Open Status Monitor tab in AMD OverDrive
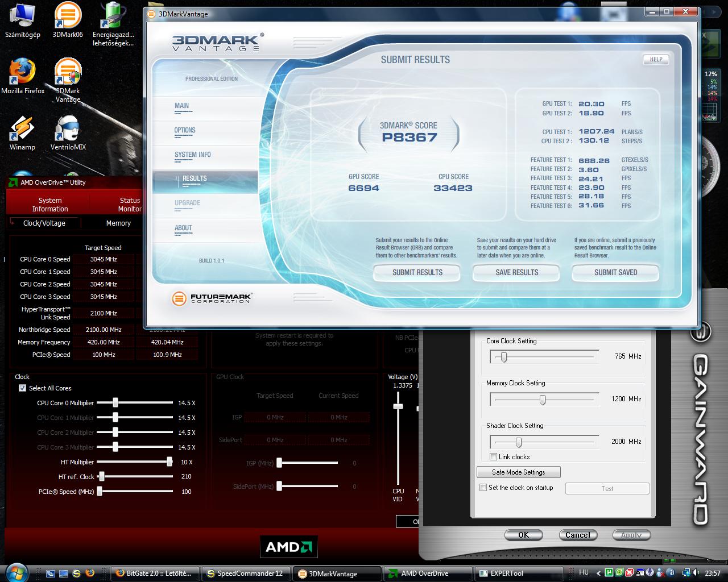 tap(130, 205)
